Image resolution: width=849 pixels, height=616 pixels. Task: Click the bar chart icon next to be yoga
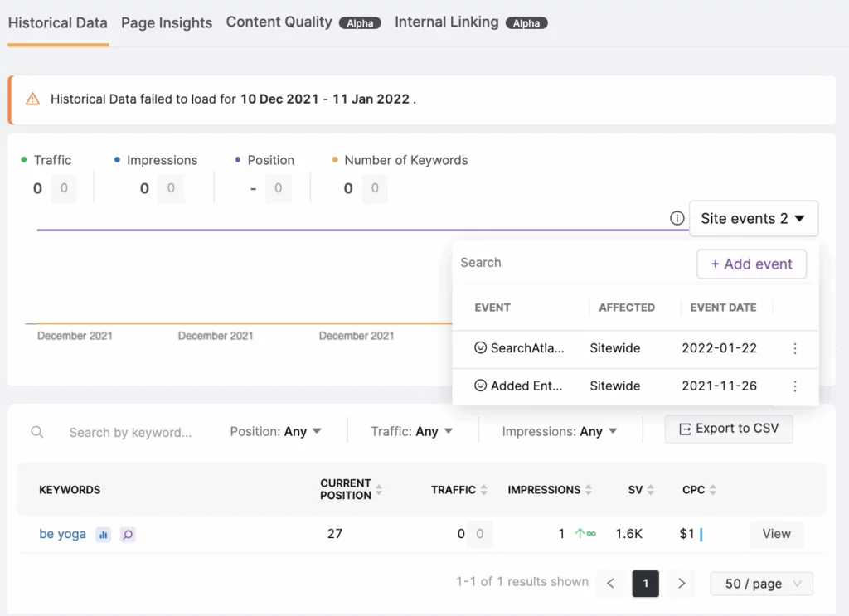tap(103, 535)
